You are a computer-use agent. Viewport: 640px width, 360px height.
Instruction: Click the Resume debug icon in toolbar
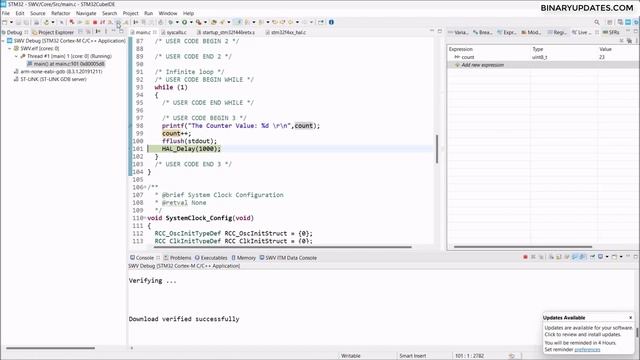80,22
